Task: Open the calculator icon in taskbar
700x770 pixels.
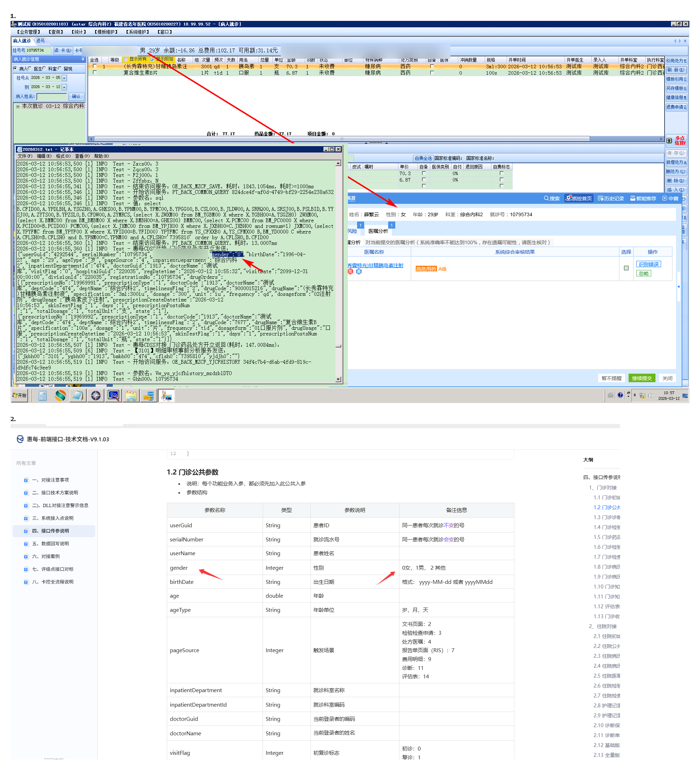Action: point(42,396)
